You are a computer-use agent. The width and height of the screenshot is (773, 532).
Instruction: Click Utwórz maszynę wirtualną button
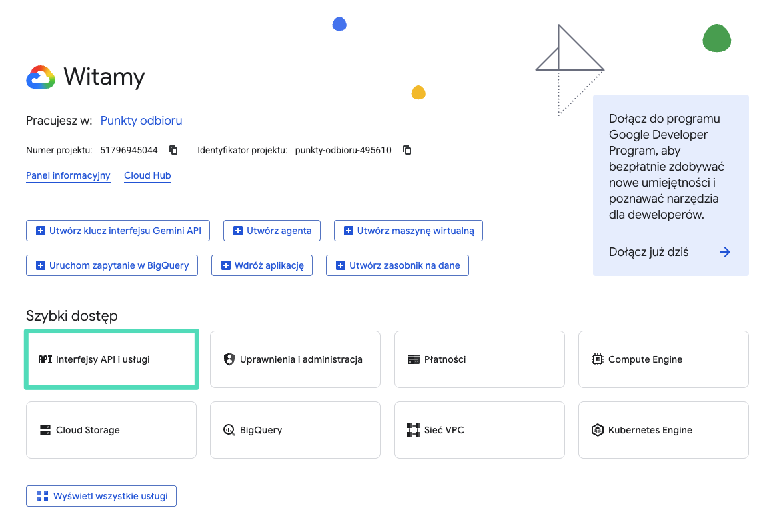pos(408,231)
